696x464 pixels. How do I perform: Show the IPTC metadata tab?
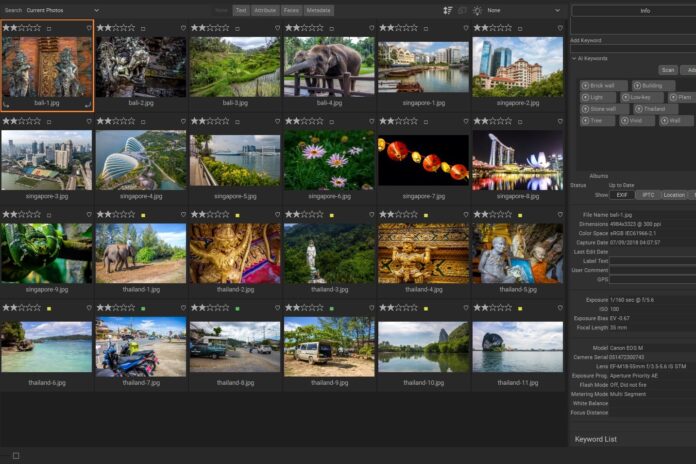[x=648, y=195]
